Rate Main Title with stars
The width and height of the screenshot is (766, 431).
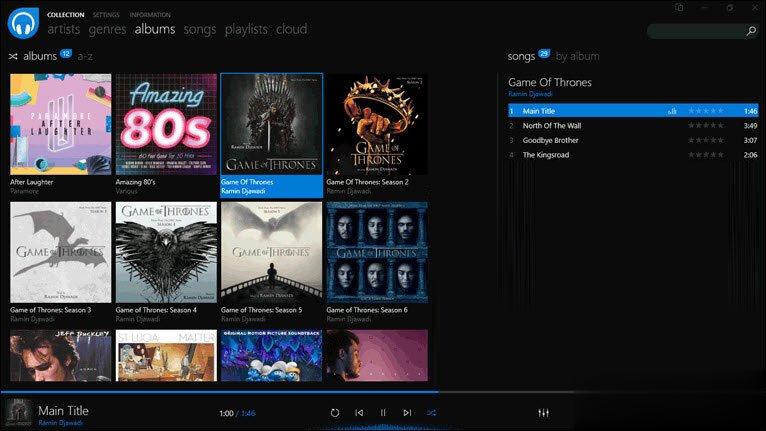(706, 111)
